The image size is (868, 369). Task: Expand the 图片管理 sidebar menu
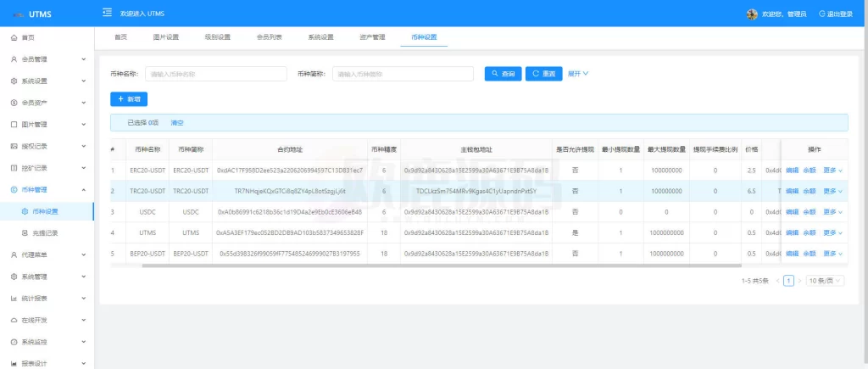click(x=84, y=125)
